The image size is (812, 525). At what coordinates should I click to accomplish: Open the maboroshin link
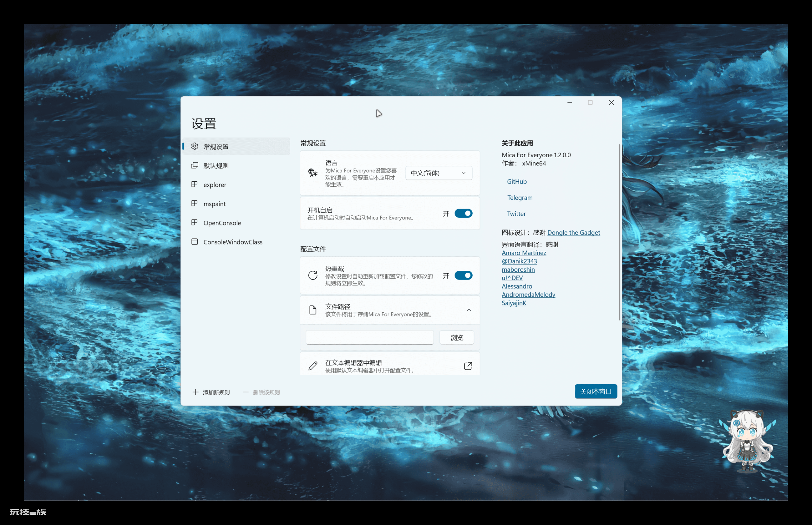518,269
